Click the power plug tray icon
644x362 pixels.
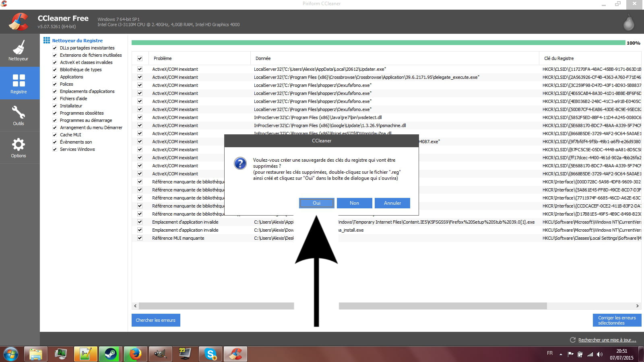[x=580, y=354]
